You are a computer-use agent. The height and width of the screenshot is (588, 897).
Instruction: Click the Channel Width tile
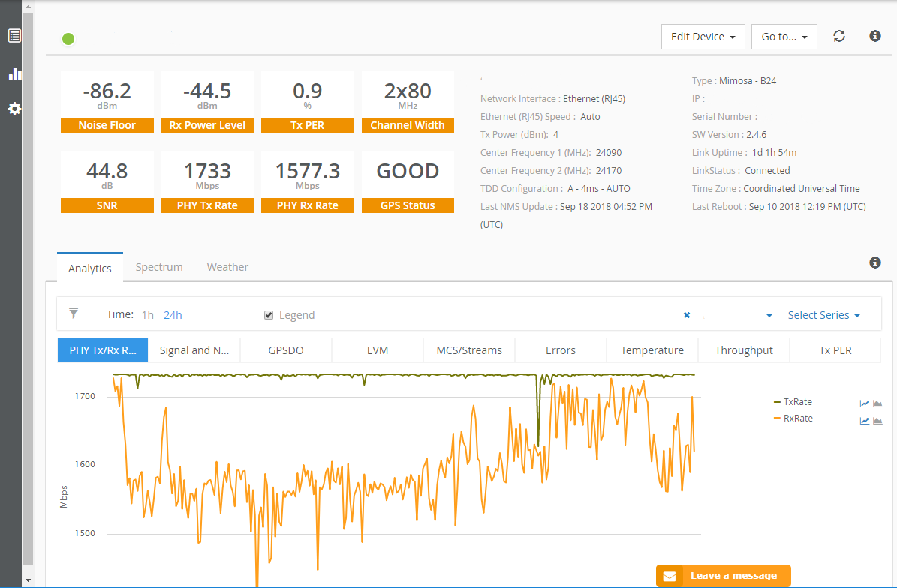[x=408, y=102]
